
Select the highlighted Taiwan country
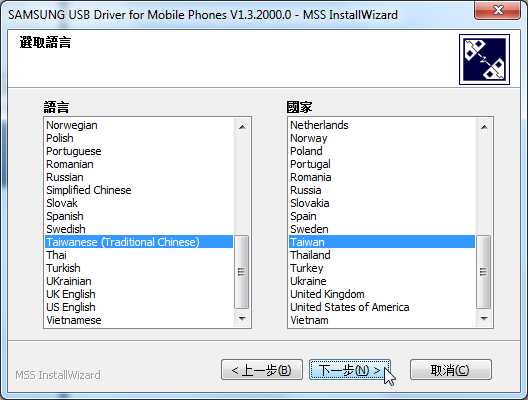[x=382, y=242]
